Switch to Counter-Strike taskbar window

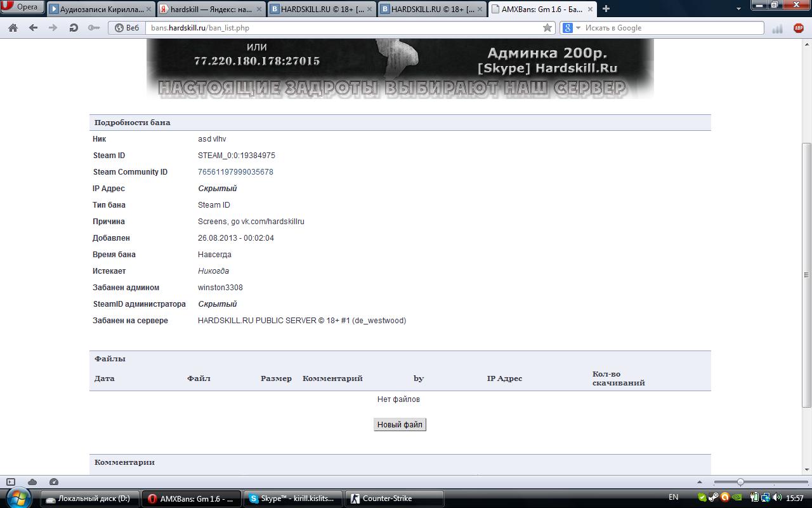393,498
